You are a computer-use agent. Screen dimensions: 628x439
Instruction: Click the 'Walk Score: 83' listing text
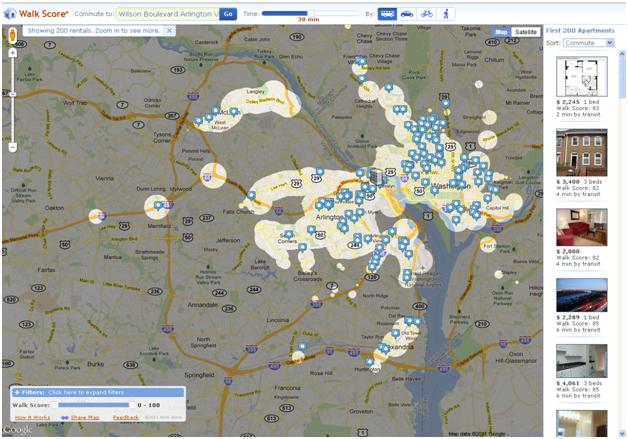[x=578, y=108]
